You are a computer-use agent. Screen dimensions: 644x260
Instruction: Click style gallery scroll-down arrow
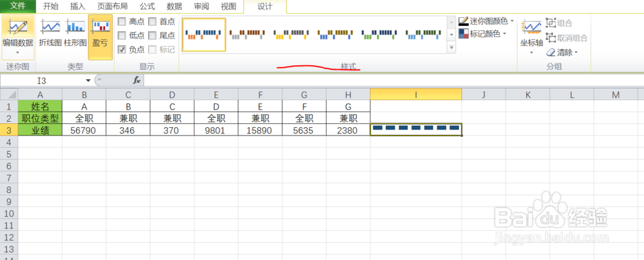(451, 35)
